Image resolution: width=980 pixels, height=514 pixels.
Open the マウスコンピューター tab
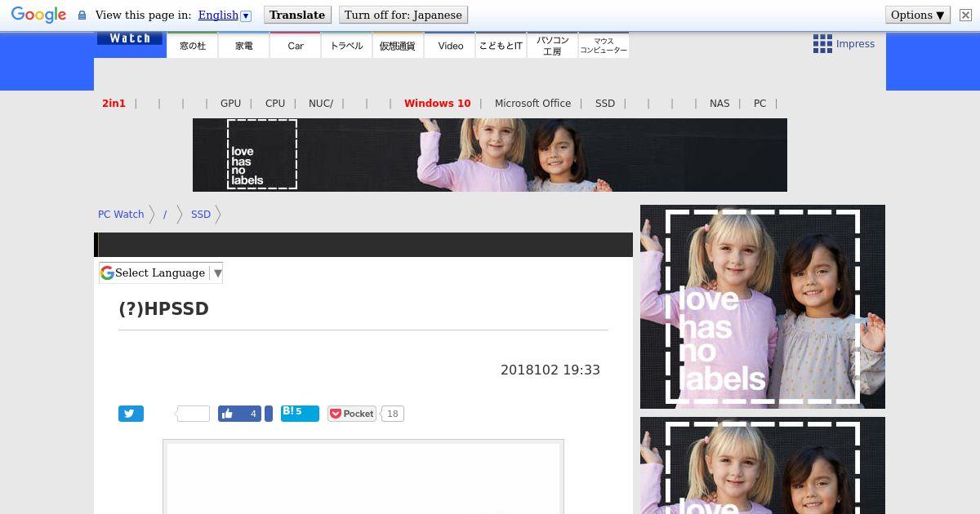coord(604,46)
